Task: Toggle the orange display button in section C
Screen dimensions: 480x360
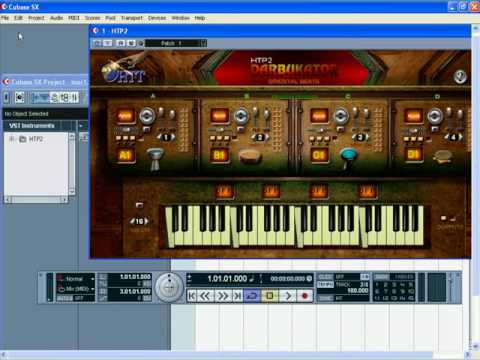Action: point(319,116)
